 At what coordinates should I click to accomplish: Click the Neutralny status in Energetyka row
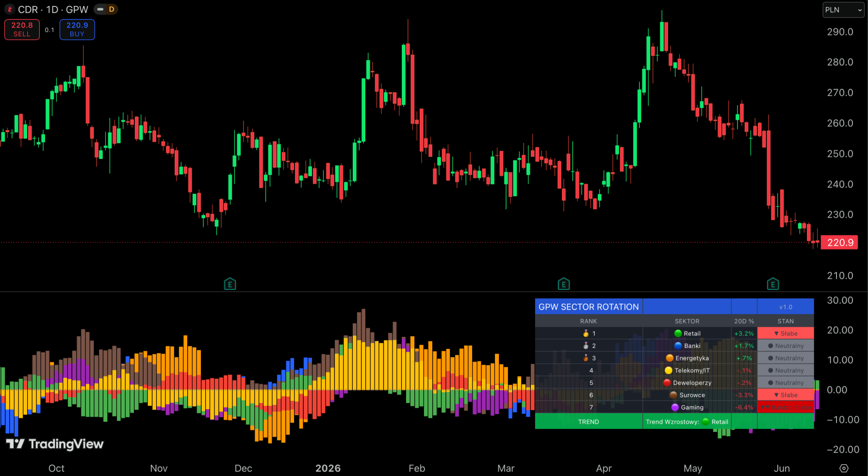786,358
